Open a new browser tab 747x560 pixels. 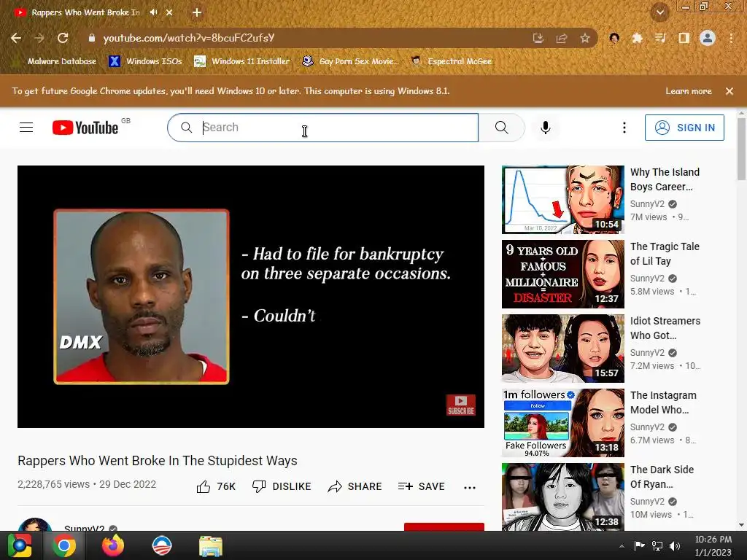click(x=197, y=12)
